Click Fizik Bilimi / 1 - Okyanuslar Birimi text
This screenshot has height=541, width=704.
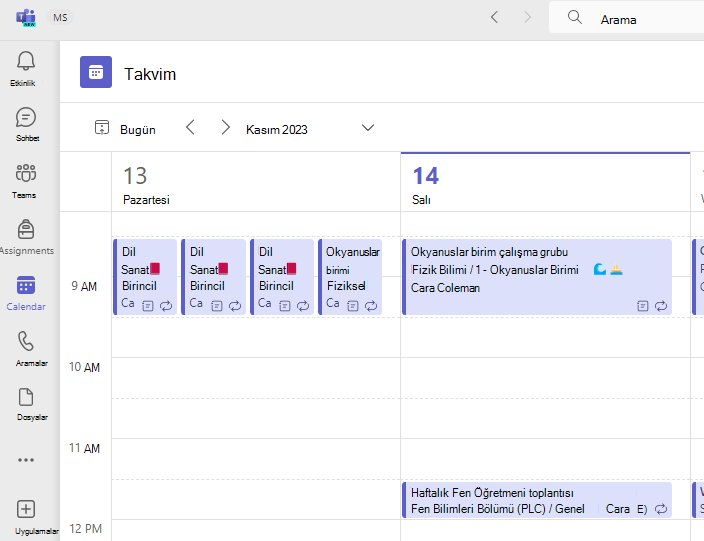pyautogui.click(x=495, y=270)
